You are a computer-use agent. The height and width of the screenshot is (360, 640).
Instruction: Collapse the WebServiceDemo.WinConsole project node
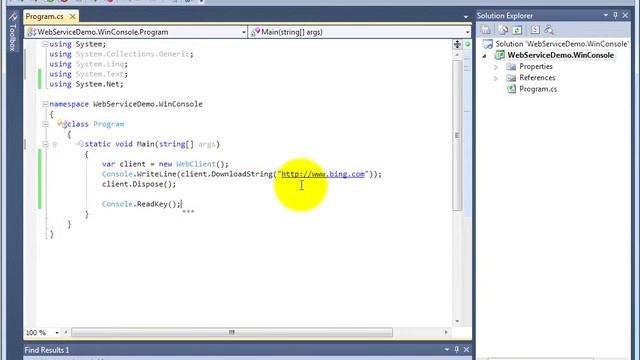(484, 56)
